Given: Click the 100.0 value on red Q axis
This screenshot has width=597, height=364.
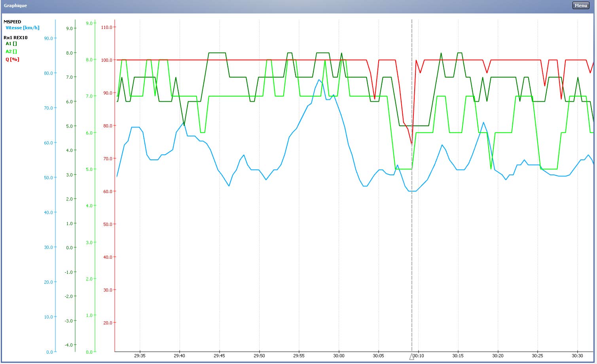Looking at the screenshot, I should point(106,60).
